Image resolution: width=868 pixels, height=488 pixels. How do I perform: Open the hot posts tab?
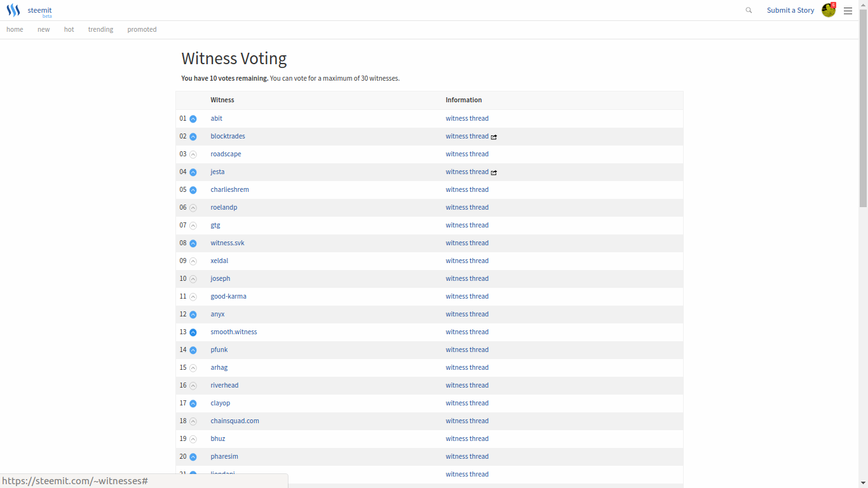point(69,29)
